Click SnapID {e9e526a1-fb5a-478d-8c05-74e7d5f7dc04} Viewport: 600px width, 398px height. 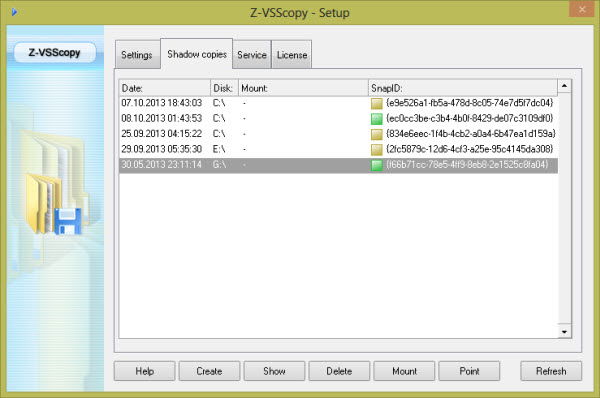pos(470,103)
